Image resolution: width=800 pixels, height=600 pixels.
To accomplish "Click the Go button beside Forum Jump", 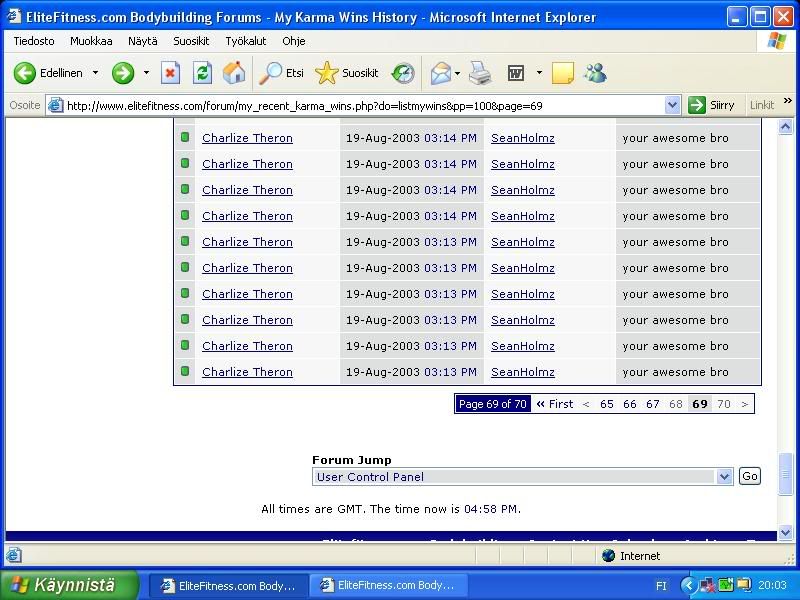I will [x=749, y=476].
